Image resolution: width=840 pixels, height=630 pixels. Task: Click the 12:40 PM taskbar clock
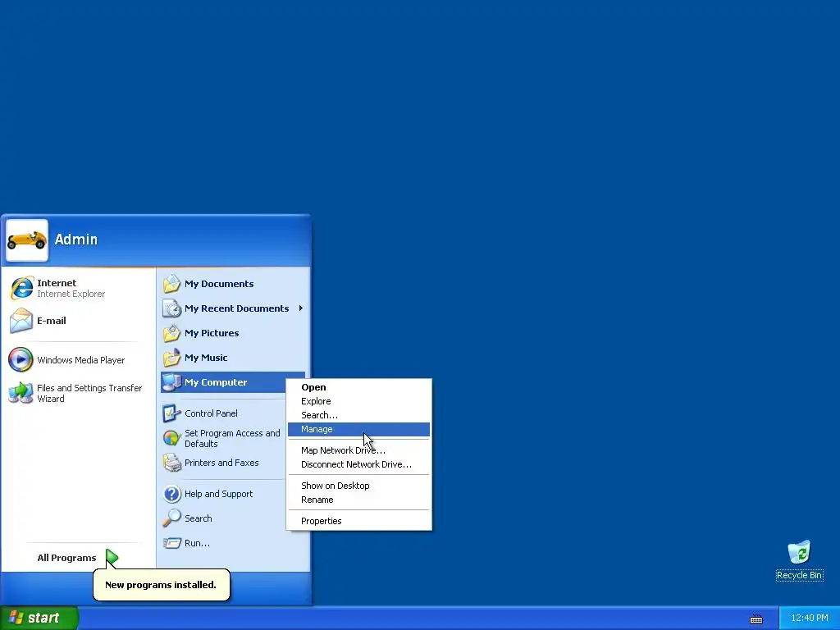tap(810, 619)
